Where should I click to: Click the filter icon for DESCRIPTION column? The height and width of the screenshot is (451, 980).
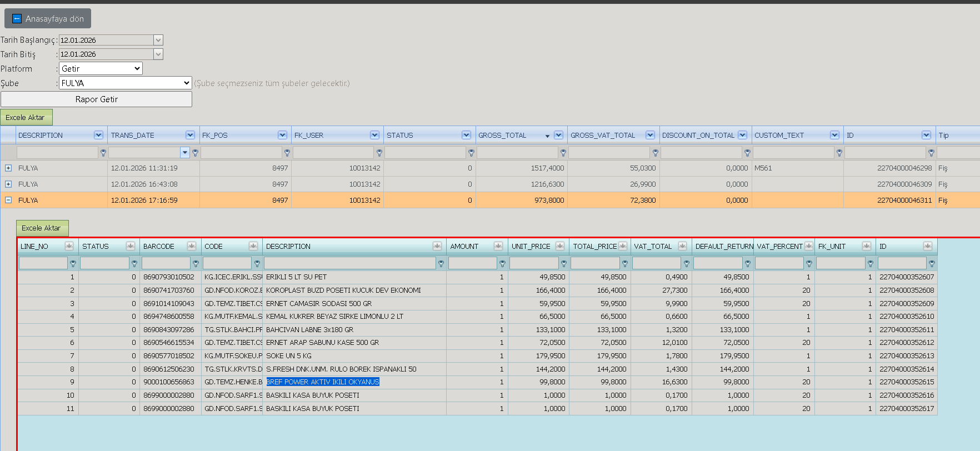(103, 152)
